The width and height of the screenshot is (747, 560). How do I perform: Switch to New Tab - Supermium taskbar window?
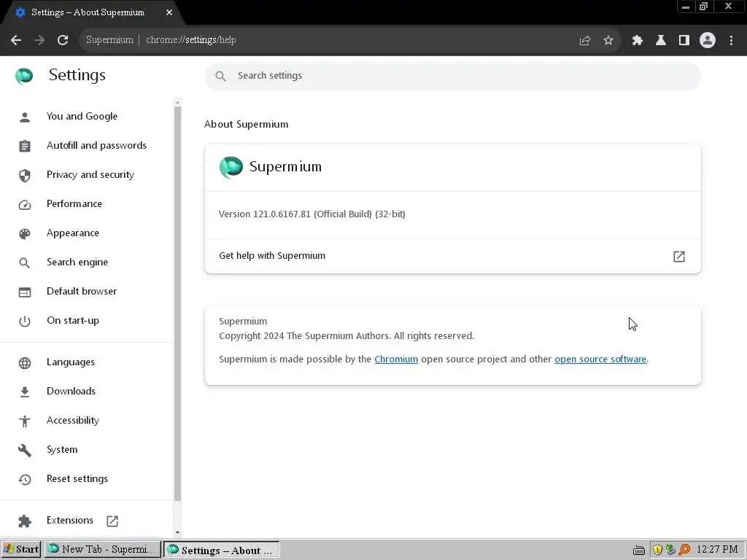(x=102, y=550)
